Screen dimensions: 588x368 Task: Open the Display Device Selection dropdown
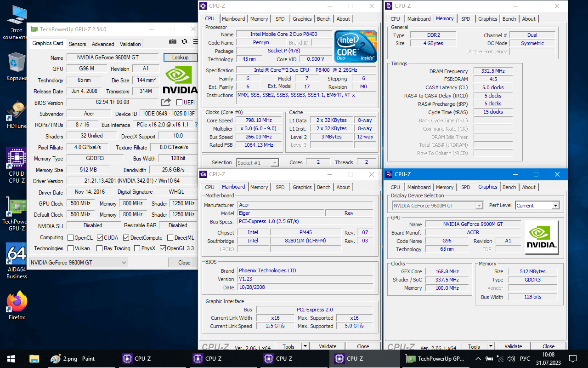pyautogui.click(x=437, y=206)
